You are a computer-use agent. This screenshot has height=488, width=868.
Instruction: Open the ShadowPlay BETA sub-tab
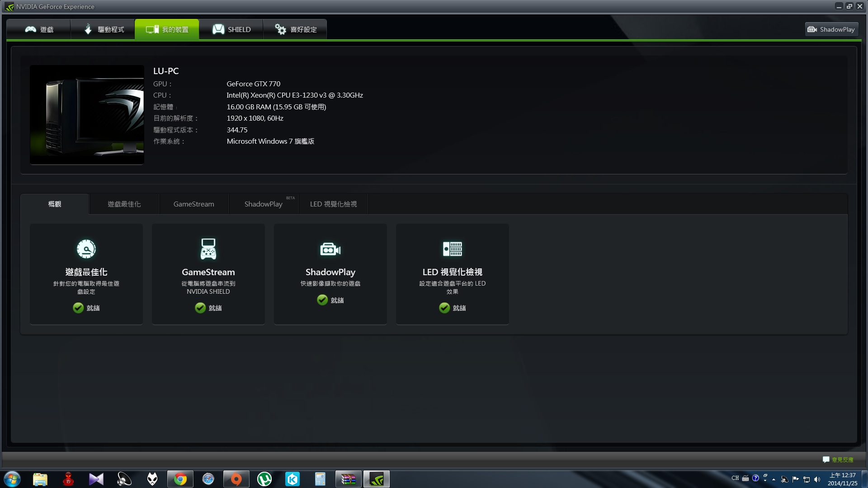click(264, 204)
